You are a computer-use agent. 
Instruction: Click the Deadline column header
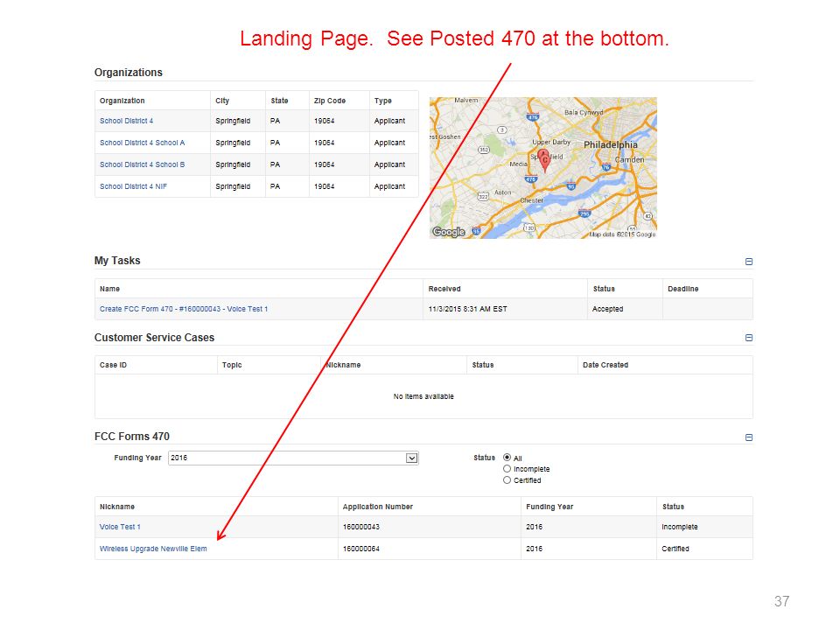tap(683, 289)
